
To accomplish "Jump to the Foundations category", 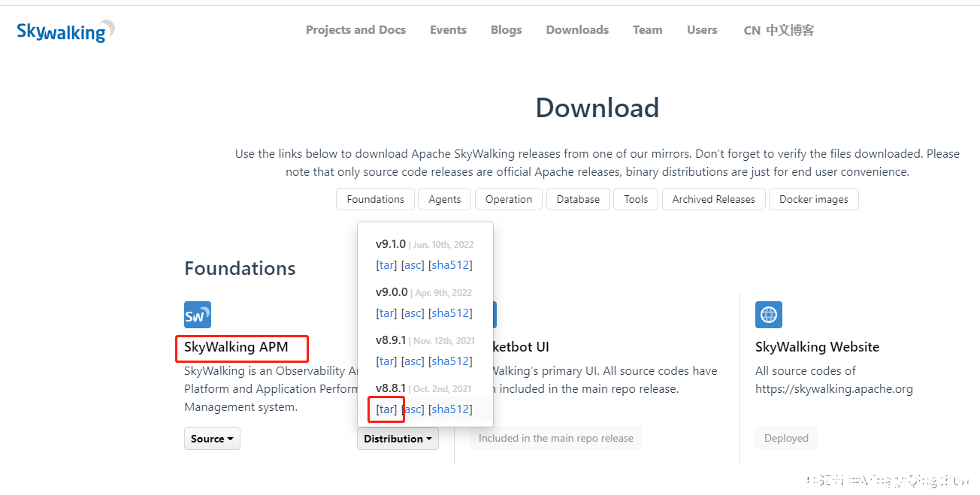I will tap(376, 199).
